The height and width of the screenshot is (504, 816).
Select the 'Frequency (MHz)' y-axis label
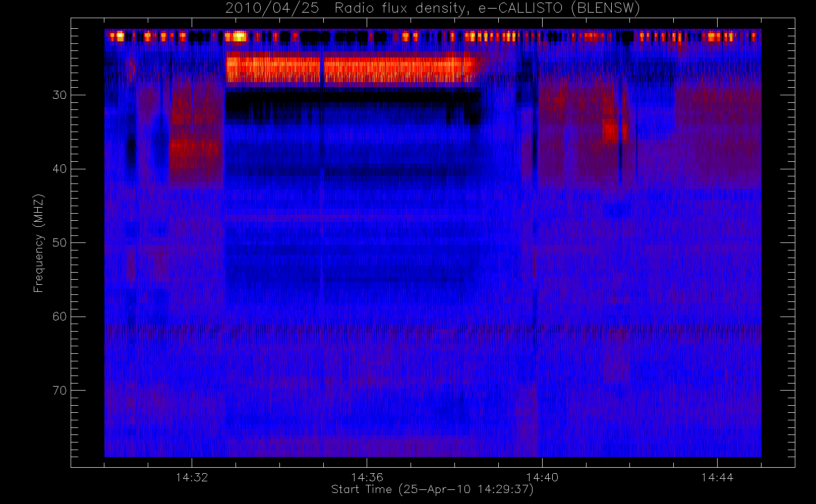tap(38, 243)
